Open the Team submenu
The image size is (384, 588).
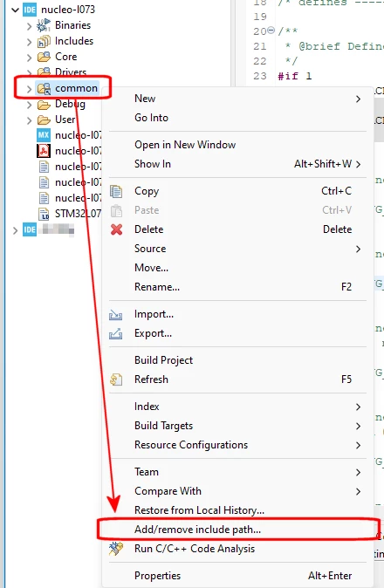point(237,472)
